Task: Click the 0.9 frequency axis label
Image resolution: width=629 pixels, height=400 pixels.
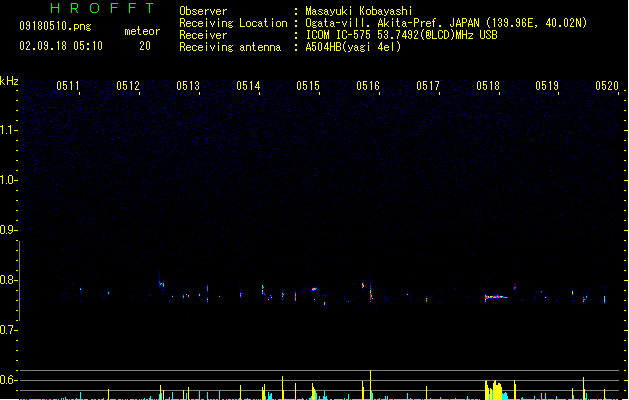Action: click(x=8, y=230)
